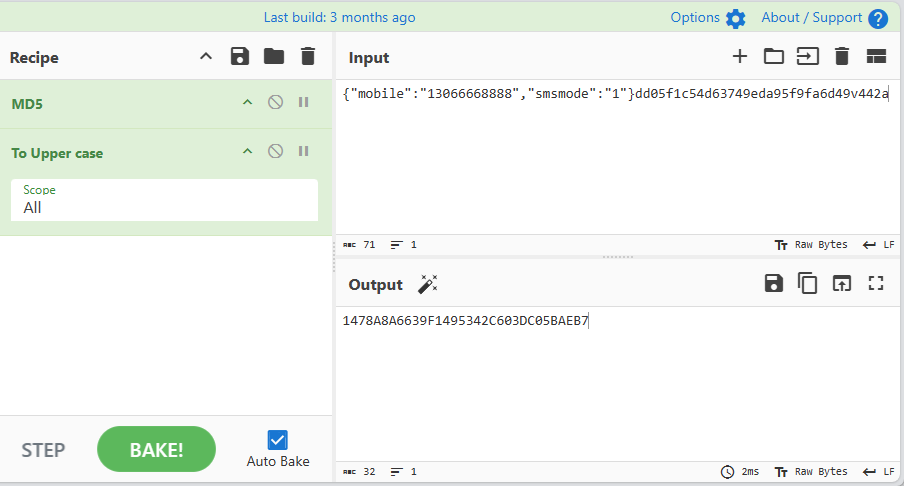Screen dimensions: 904x486
Task: Open About / Support
Action: click(x=824, y=18)
